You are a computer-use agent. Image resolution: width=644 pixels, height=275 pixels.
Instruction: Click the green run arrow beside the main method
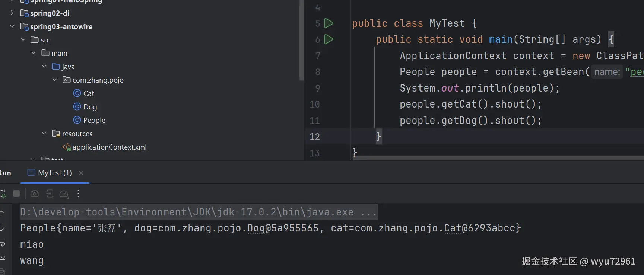[329, 39]
